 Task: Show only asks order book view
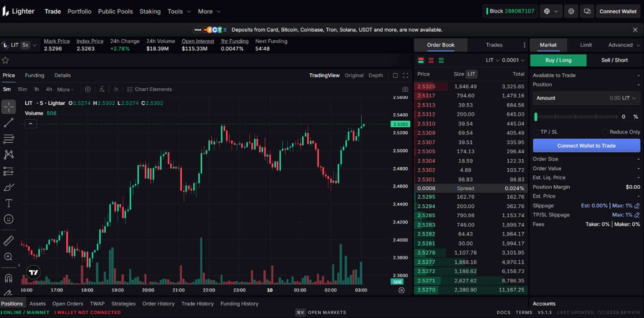[431, 60]
